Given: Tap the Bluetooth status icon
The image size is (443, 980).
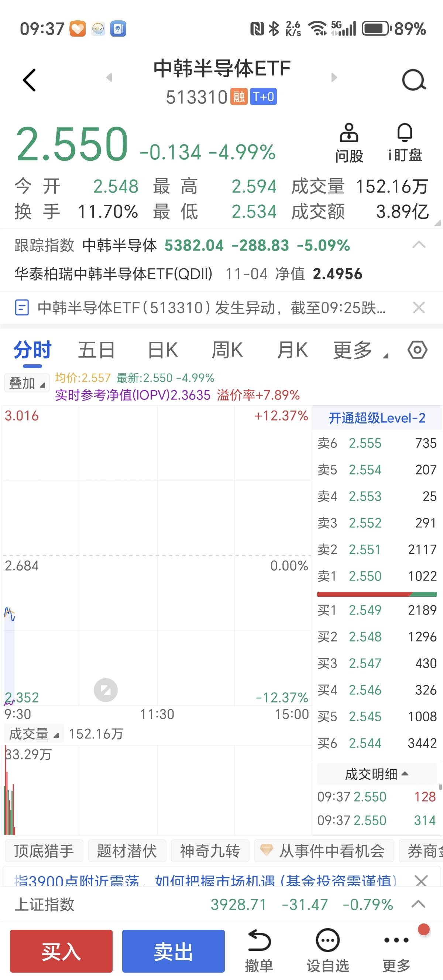Looking at the screenshot, I should click(274, 28).
